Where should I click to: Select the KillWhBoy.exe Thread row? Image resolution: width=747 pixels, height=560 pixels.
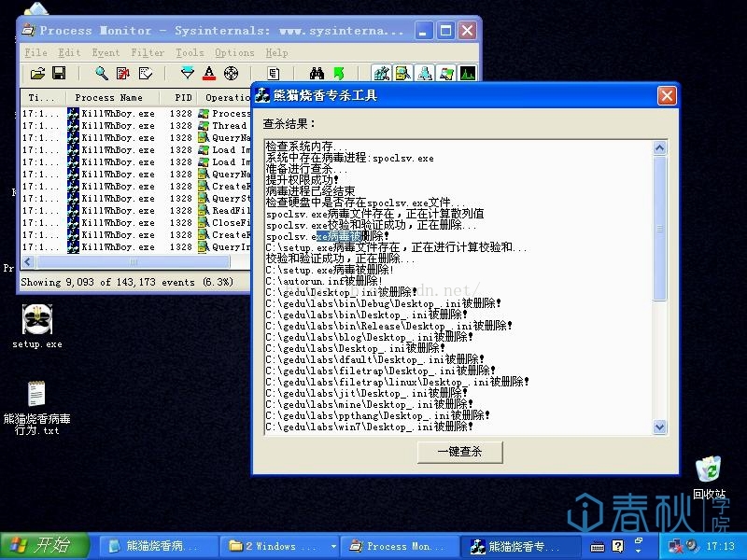tap(135, 126)
